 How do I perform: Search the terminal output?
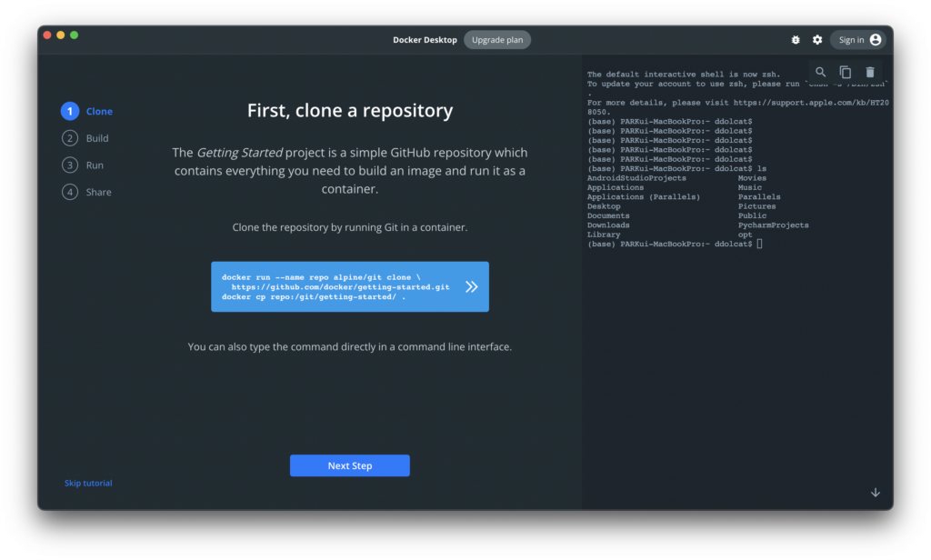821,72
